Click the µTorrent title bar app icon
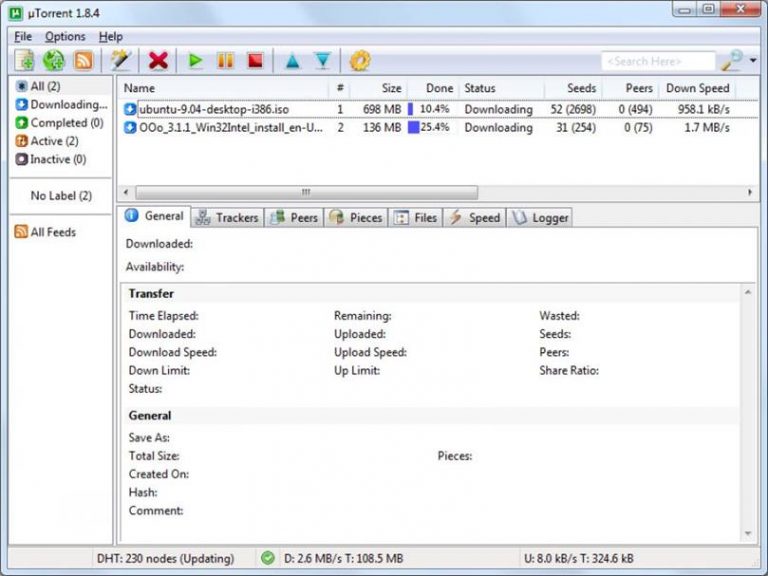768x576 pixels. 16,13
